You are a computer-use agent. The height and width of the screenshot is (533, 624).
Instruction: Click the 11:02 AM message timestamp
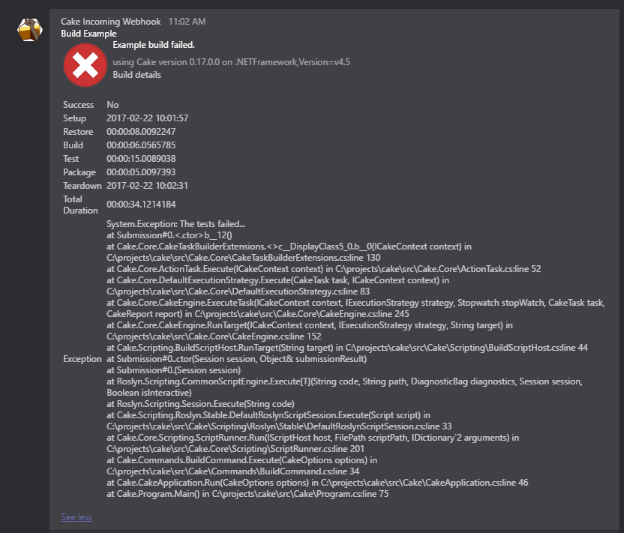coord(188,20)
